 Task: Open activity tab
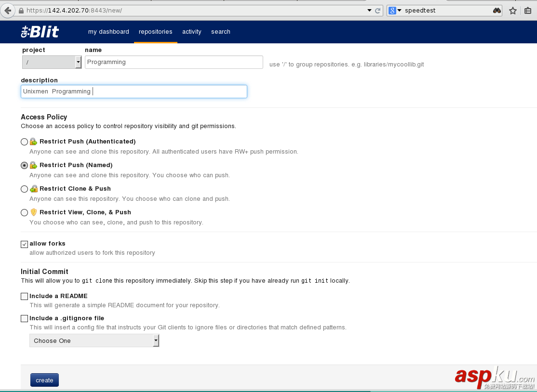tap(192, 31)
